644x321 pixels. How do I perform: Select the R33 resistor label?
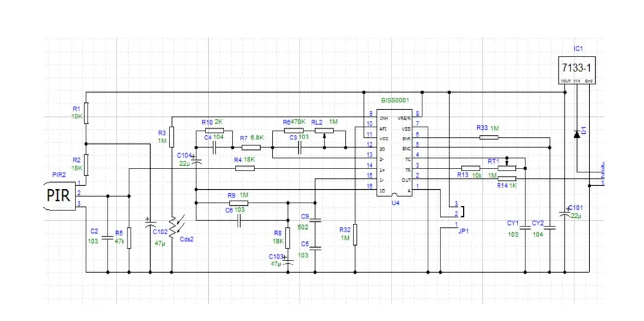coord(482,128)
